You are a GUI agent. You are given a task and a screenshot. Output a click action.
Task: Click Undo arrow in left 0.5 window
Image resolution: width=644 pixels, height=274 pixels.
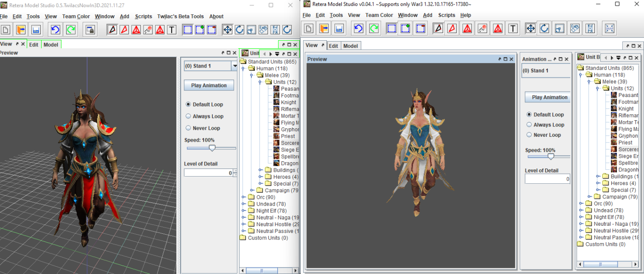point(55,30)
